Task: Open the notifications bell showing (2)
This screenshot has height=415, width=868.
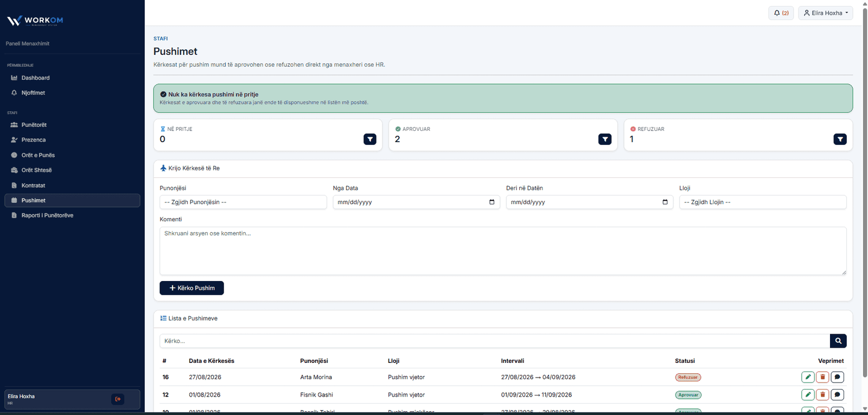Action: pyautogui.click(x=781, y=13)
